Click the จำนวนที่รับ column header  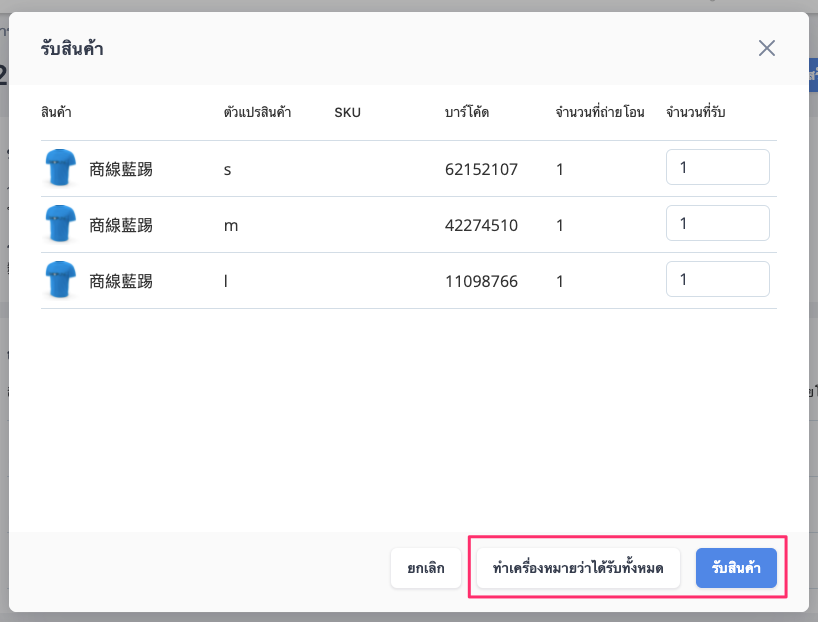point(695,112)
